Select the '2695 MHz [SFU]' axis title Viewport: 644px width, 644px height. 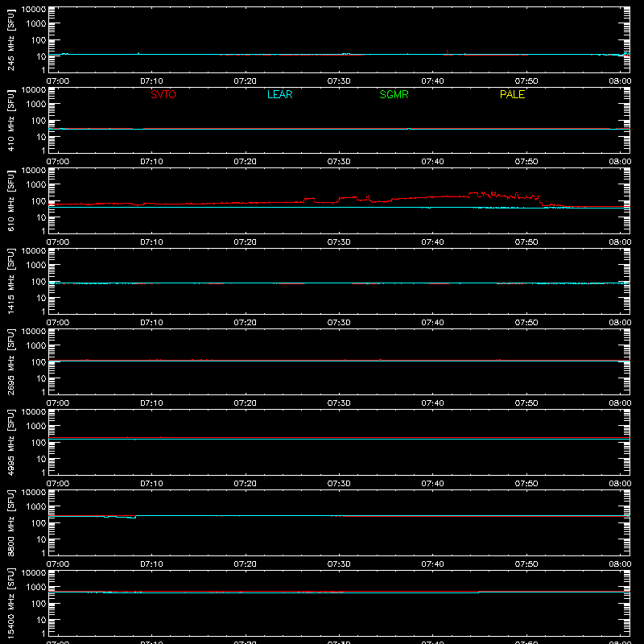[10, 361]
